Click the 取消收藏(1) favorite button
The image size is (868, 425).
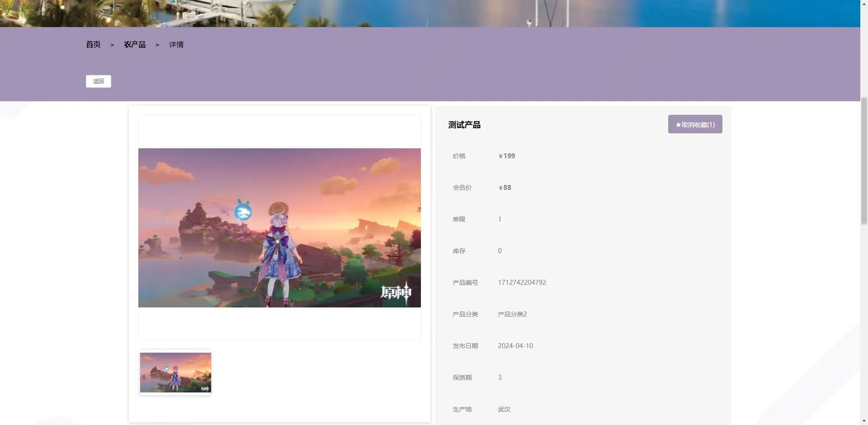coord(695,124)
